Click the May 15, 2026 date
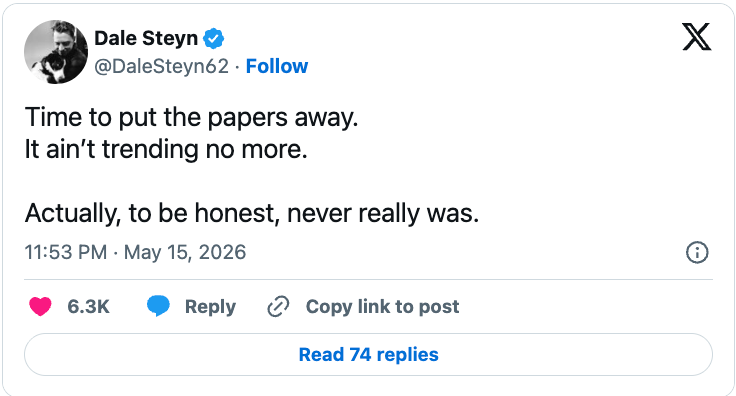The height and width of the screenshot is (396, 736). pos(185,252)
